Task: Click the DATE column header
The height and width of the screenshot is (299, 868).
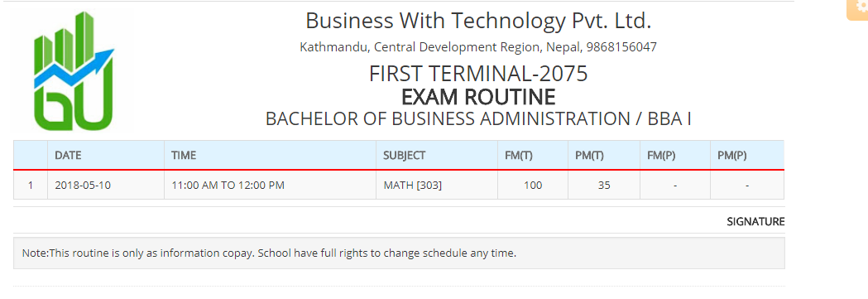Action: pyautogui.click(x=68, y=156)
